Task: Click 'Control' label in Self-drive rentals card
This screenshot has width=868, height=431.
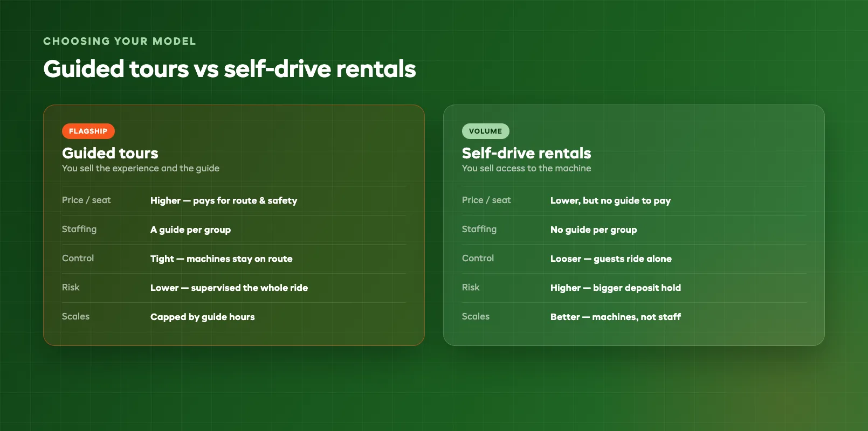Action: (x=478, y=258)
